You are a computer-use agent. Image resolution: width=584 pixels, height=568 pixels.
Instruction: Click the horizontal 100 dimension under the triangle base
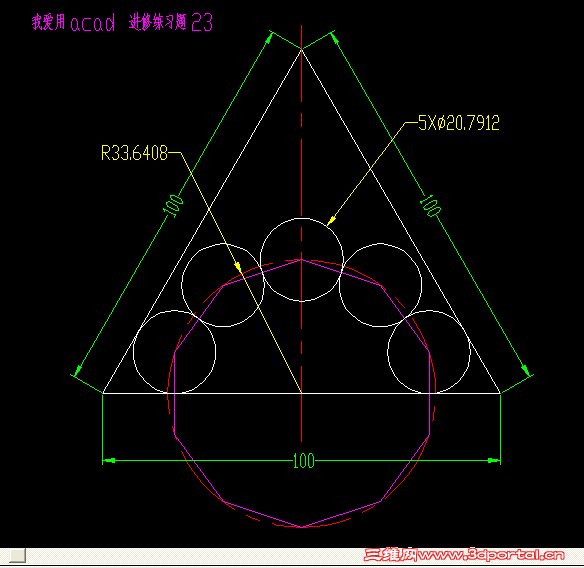coord(304,461)
